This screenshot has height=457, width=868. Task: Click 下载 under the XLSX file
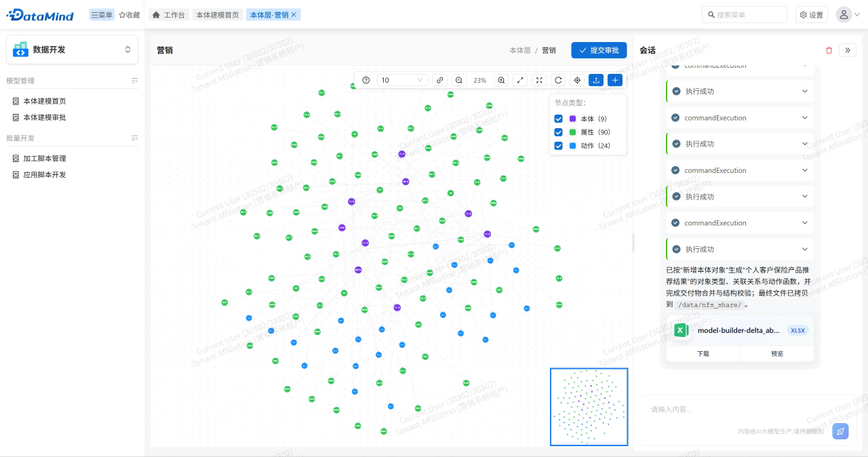(703, 354)
